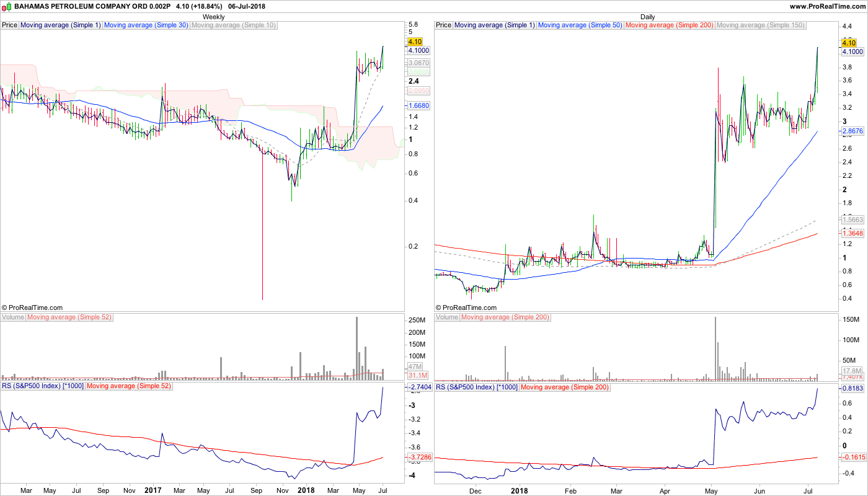Click the 5.8 label on Weekly price axis
This screenshot has width=868, height=496.
(413, 25)
